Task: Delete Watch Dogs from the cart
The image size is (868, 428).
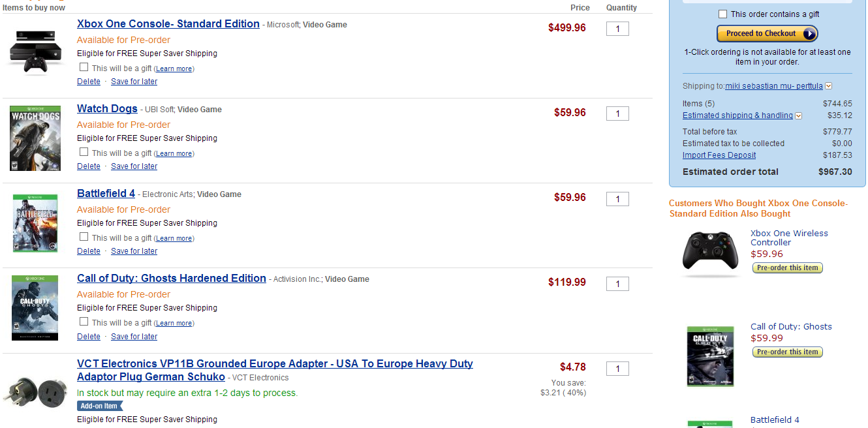Action: (89, 166)
